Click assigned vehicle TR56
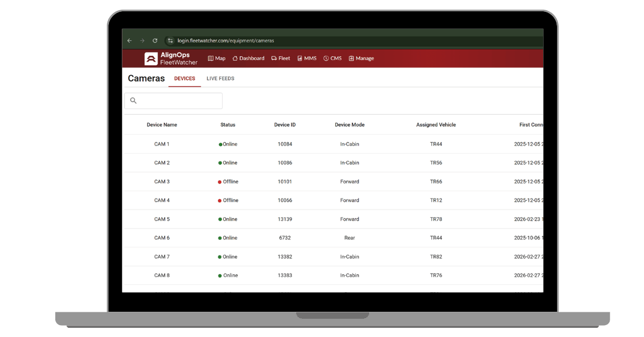The width and height of the screenshot is (644, 337). [436, 163]
